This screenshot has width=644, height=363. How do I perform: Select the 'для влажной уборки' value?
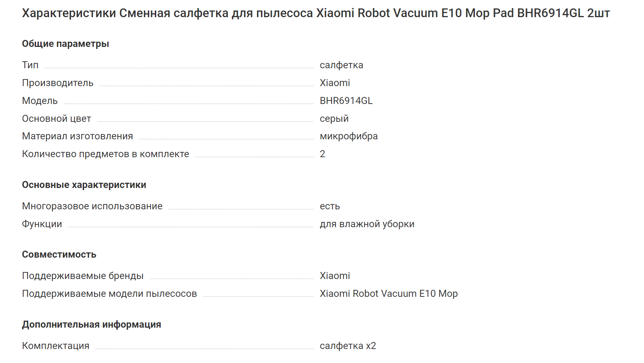[367, 224]
